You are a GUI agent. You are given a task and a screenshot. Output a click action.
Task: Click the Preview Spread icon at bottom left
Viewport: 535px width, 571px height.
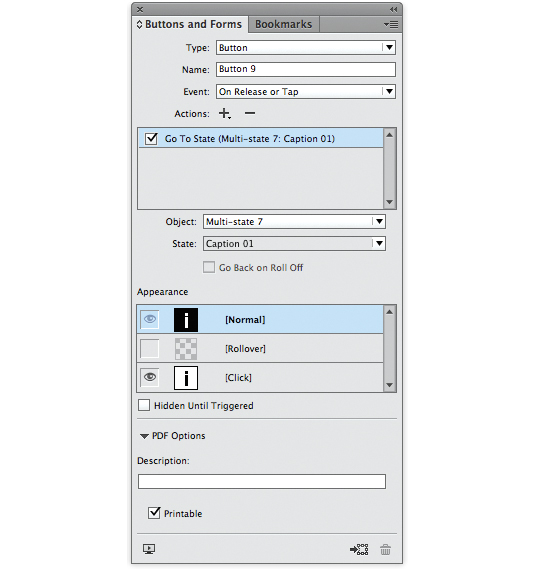[x=149, y=549]
